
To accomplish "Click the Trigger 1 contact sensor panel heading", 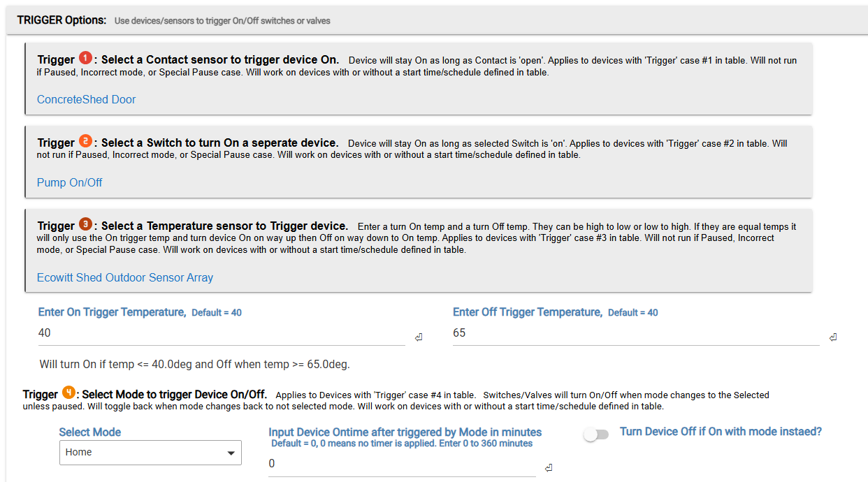I will click(x=219, y=59).
